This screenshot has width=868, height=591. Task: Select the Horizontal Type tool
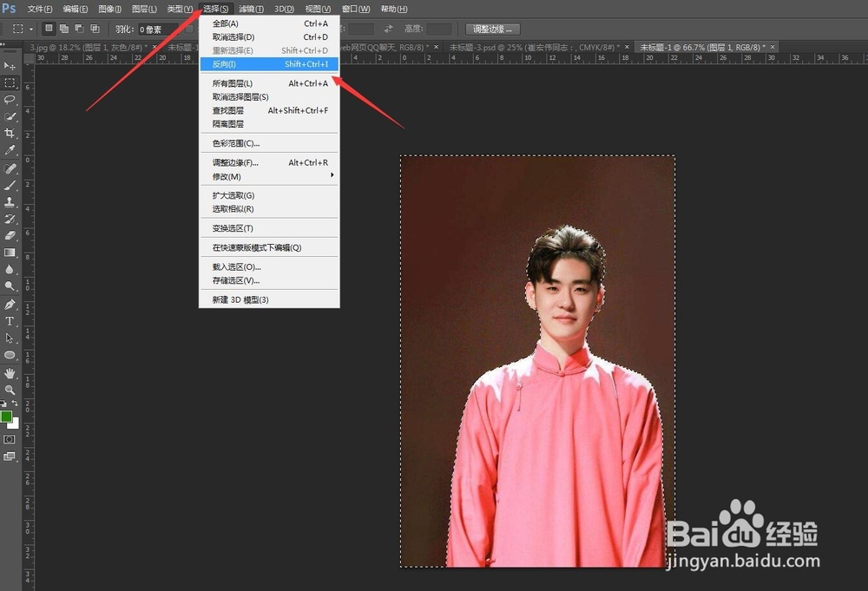pos(10,321)
